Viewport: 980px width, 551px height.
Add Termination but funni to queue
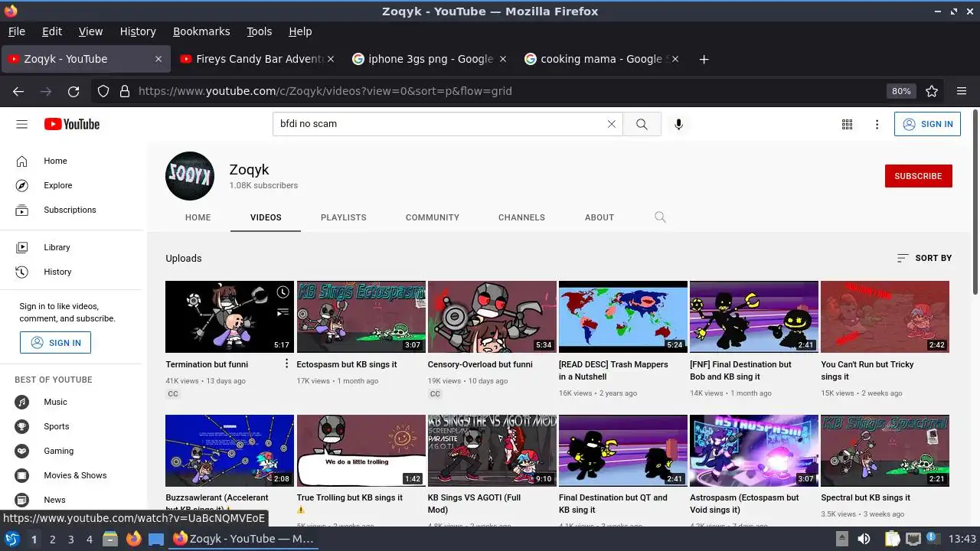(x=283, y=311)
